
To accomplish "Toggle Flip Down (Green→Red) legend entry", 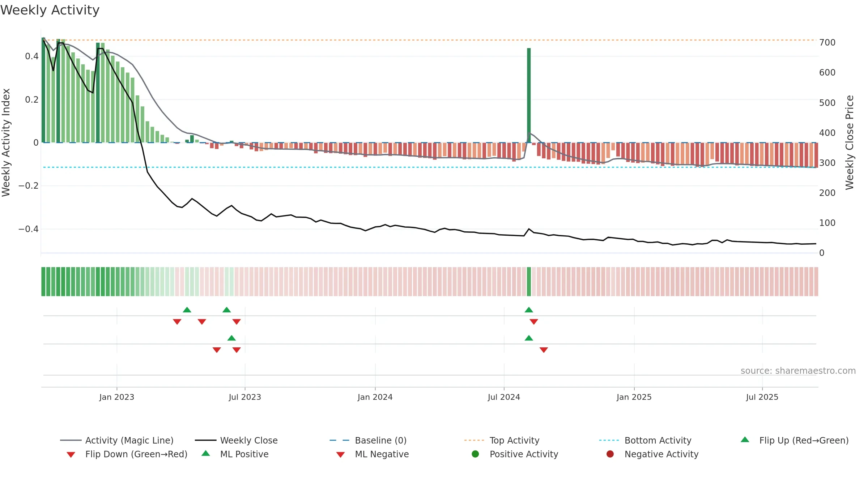I will click(x=127, y=454).
